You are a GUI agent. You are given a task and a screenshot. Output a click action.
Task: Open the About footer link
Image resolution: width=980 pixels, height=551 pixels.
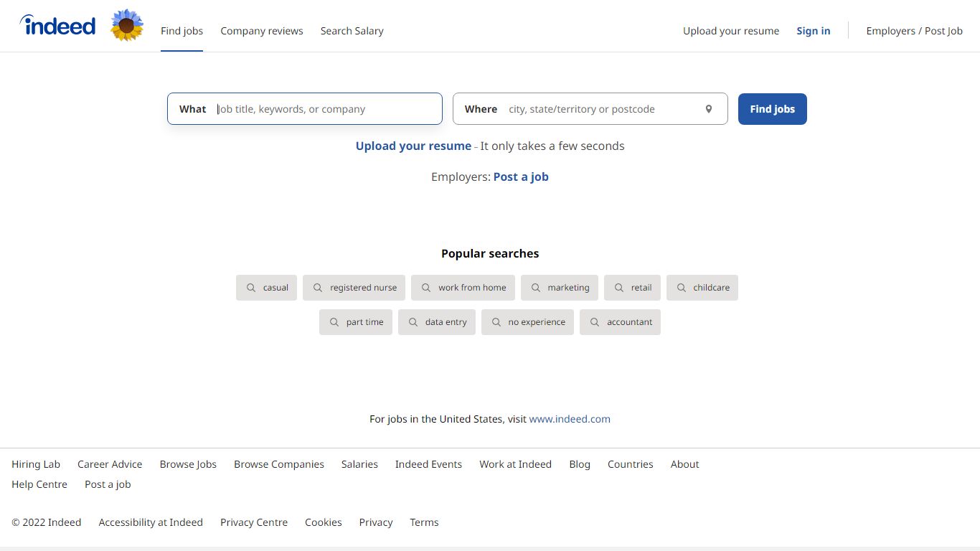pos(684,464)
